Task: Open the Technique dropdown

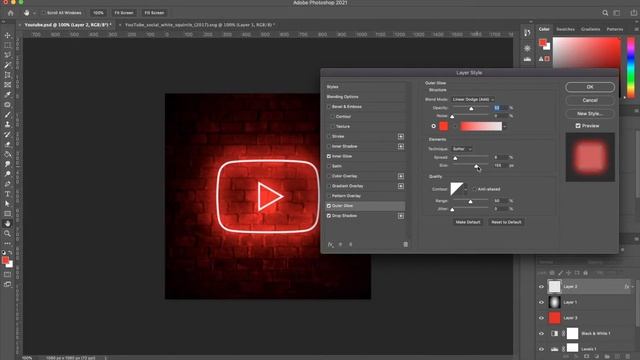Action: [x=462, y=149]
